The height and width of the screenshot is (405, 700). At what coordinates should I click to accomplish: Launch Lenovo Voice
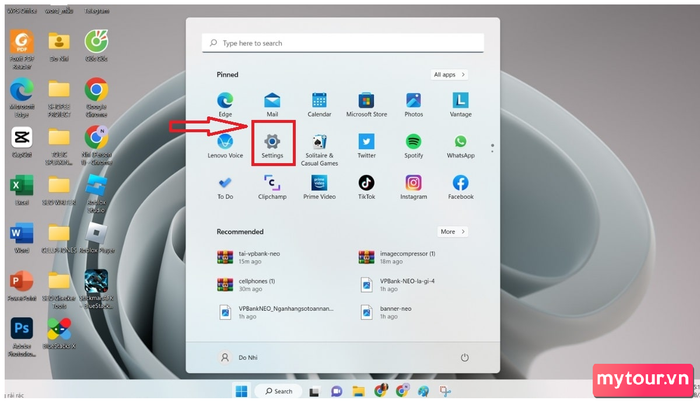225,146
